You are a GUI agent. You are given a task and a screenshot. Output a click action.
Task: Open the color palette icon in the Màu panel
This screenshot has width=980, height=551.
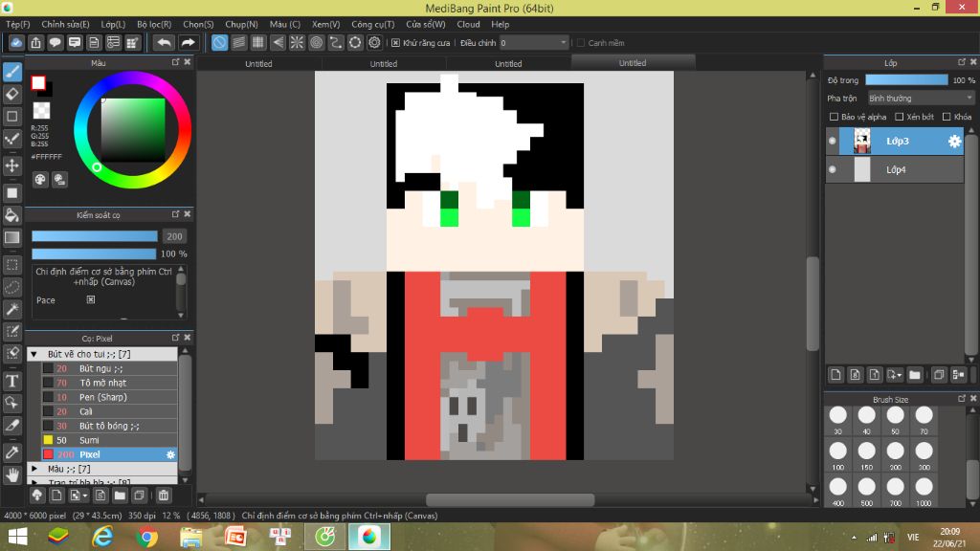40,180
